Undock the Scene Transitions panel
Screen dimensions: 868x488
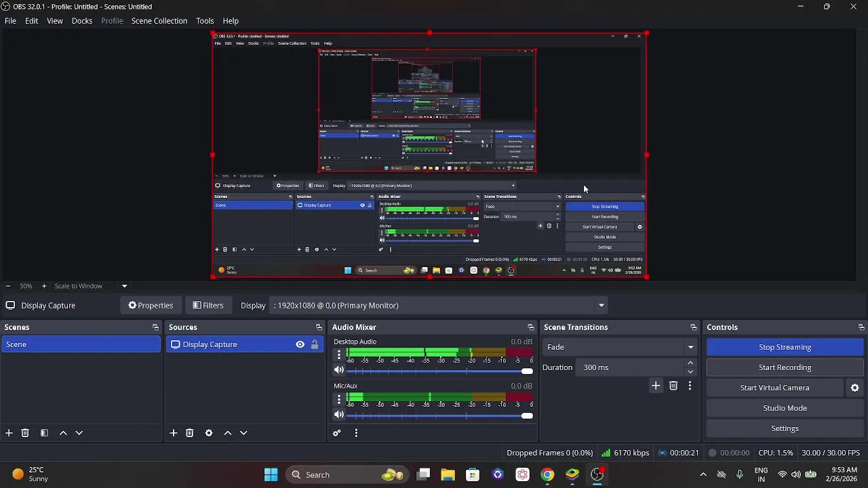[693, 327]
